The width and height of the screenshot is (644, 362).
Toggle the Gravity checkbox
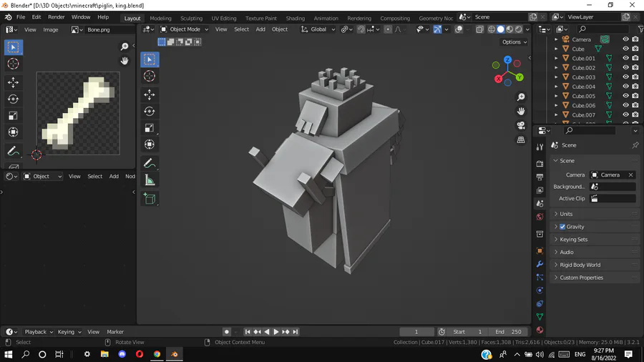tap(562, 227)
